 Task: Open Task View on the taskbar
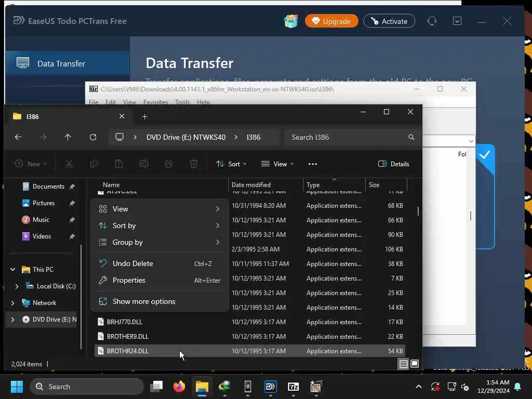(156, 387)
